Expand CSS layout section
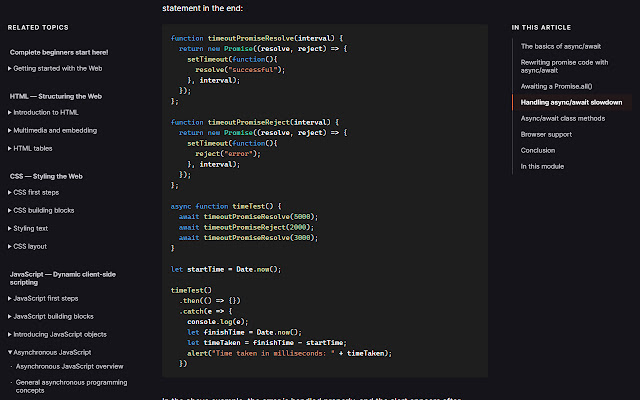The image size is (640, 400). tap(27, 247)
